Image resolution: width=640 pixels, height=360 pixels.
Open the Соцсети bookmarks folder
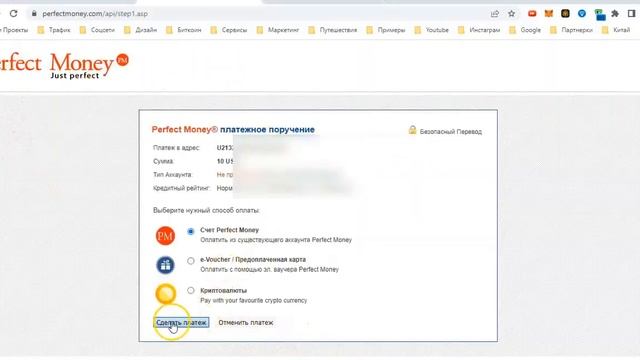[97, 30]
